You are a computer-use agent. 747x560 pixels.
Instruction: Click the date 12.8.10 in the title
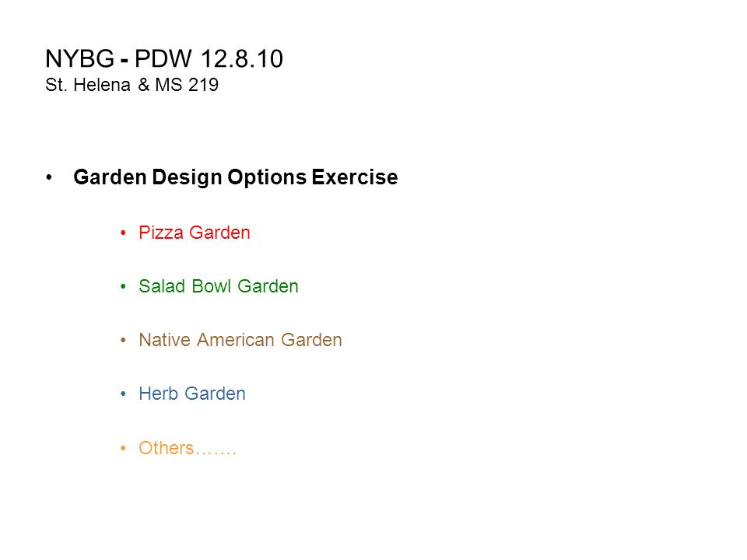(242, 59)
